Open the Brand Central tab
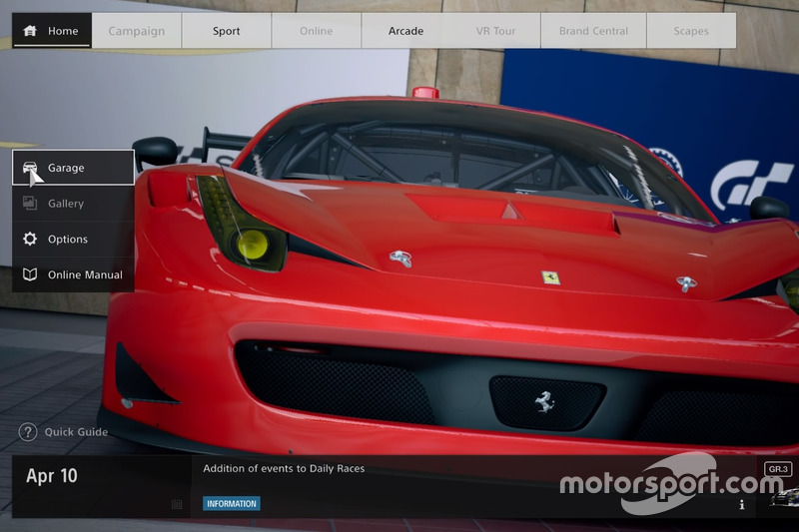This screenshot has height=532, width=799. tap(593, 31)
